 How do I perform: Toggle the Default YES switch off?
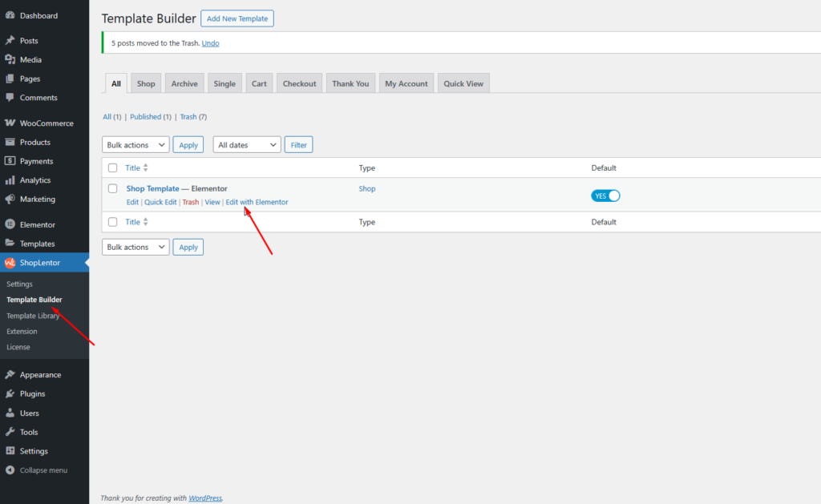click(x=605, y=196)
